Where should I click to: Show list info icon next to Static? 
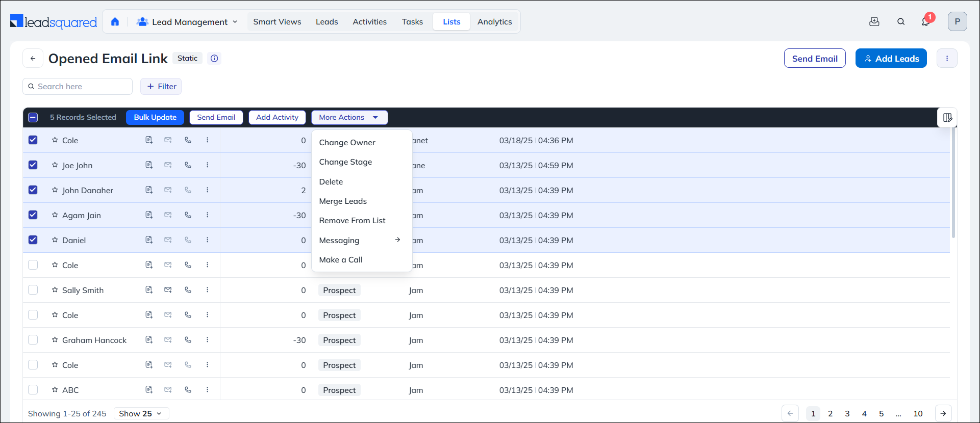[x=214, y=58]
